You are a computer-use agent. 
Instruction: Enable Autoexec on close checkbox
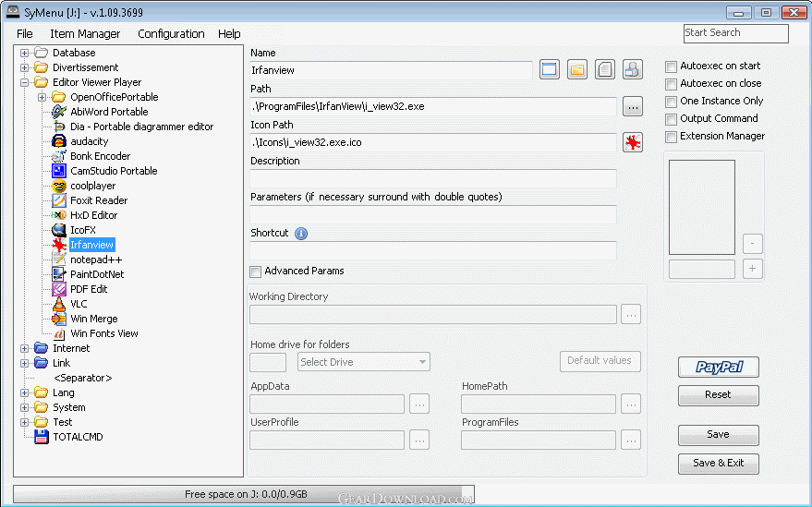tap(672, 84)
